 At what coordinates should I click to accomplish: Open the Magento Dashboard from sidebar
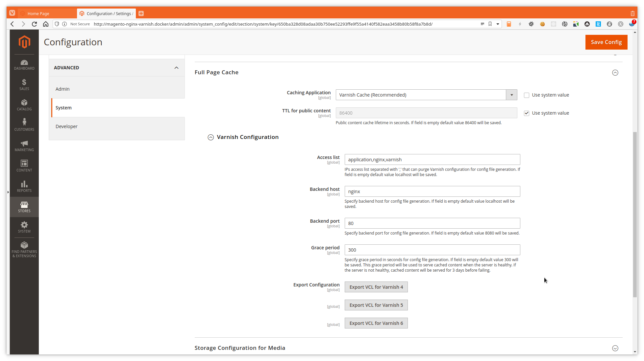[x=24, y=64]
